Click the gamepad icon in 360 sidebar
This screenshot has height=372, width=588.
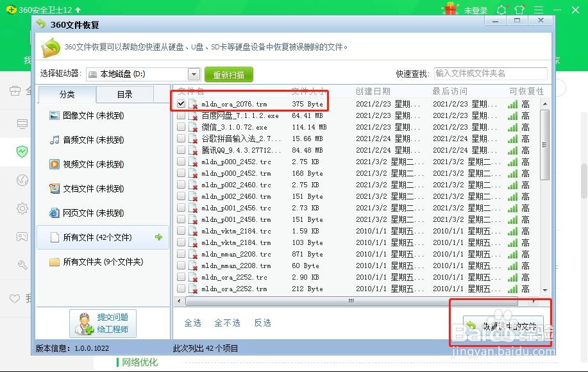click(x=22, y=237)
